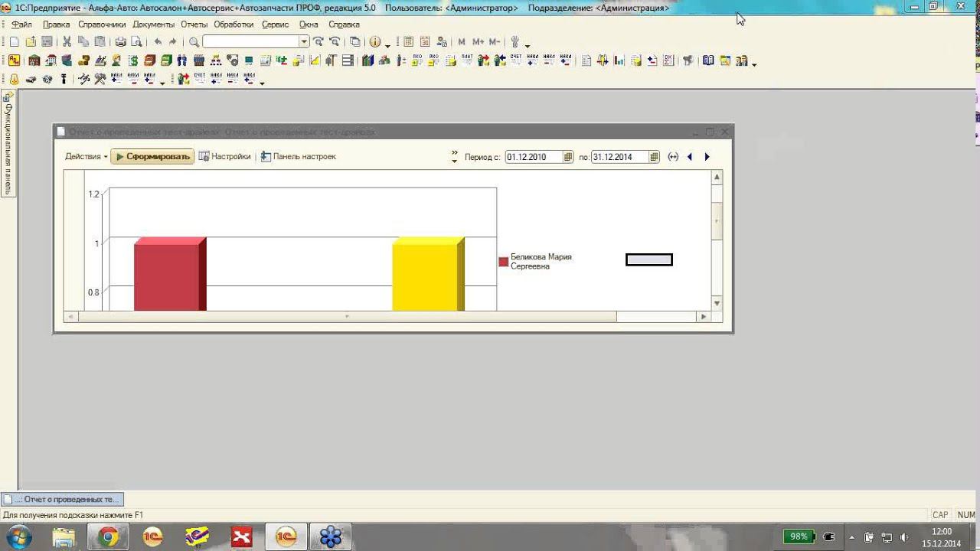This screenshot has height=551, width=980.
Task: Open the Обработки menu
Action: point(234,24)
